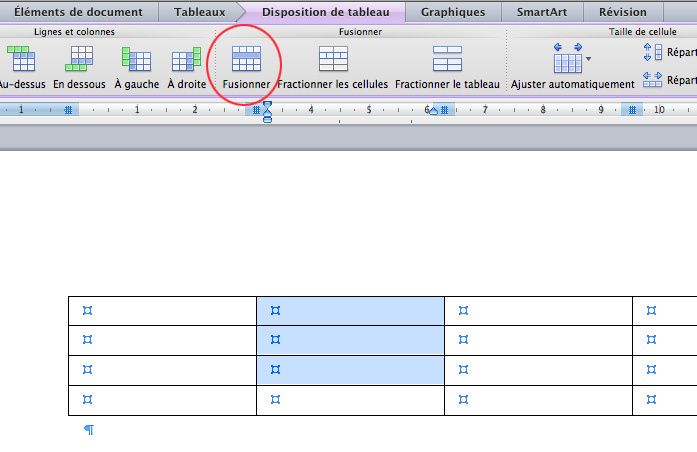Select Fractionner le tableau icon
This screenshot has width=697, height=452.
[x=447, y=59]
